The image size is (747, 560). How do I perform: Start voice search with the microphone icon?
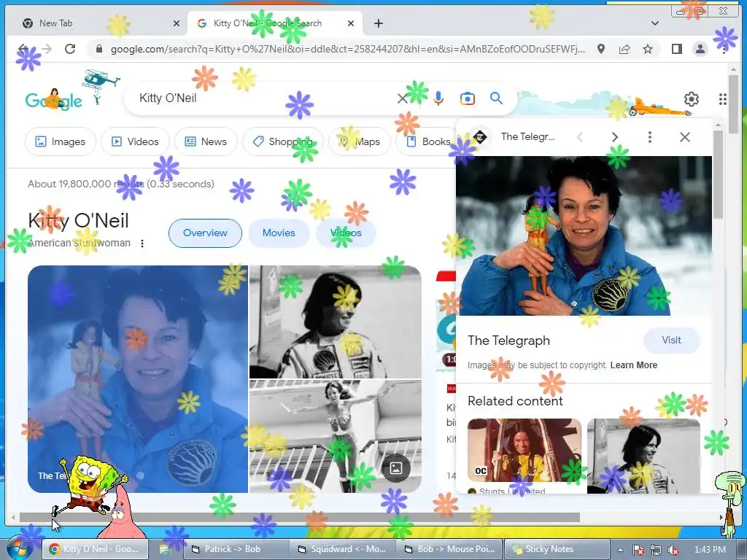click(438, 98)
